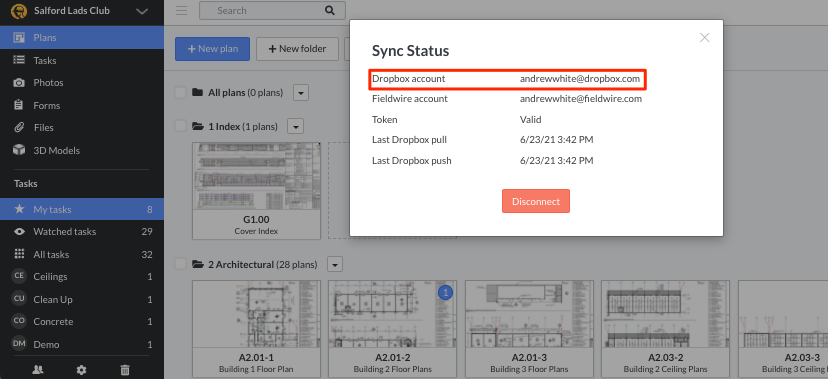
Task: Select the Ceilings task category
Action: (82, 277)
